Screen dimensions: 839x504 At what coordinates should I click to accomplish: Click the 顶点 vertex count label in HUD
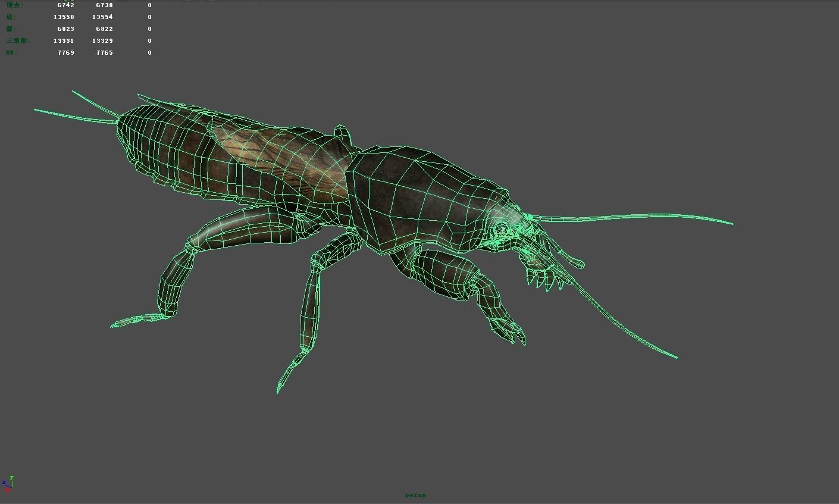click(x=13, y=5)
